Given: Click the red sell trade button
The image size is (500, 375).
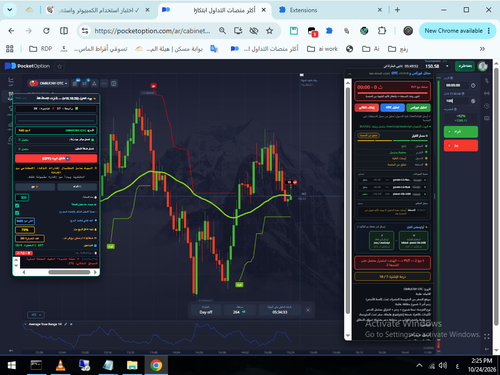Looking at the screenshot, I should [x=461, y=146].
